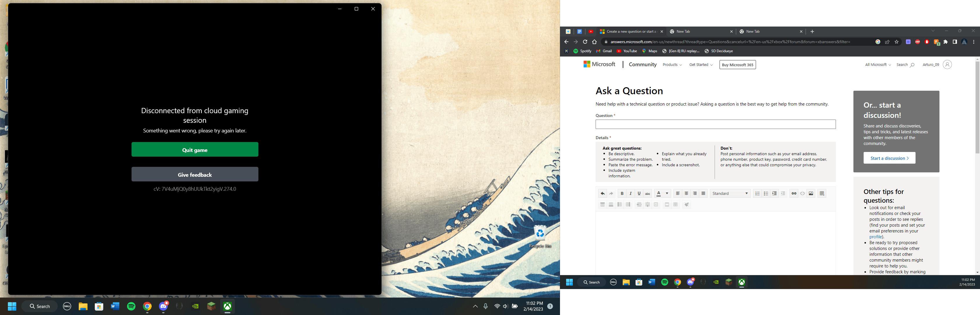Click the Insert image icon
The width and height of the screenshot is (980, 315).
tap(812, 194)
